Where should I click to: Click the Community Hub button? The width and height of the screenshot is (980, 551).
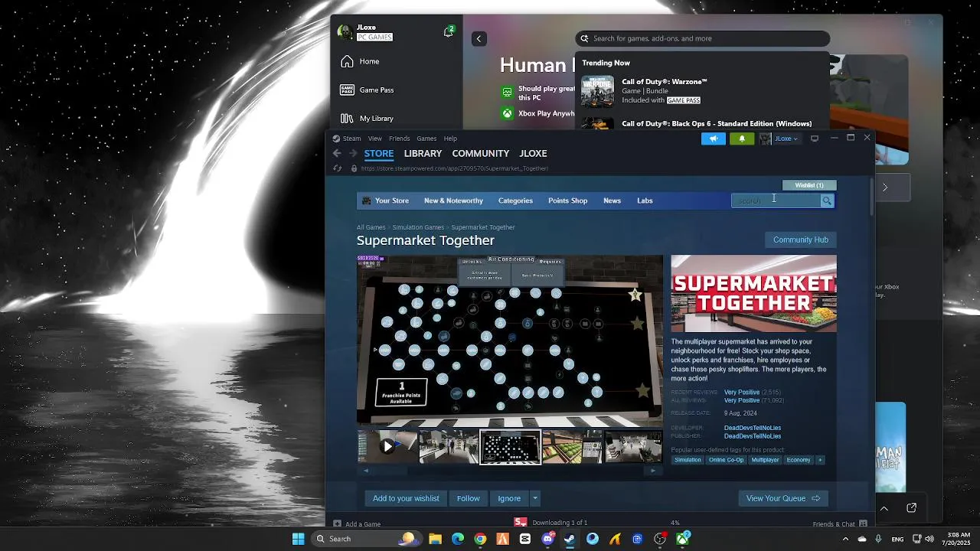800,240
